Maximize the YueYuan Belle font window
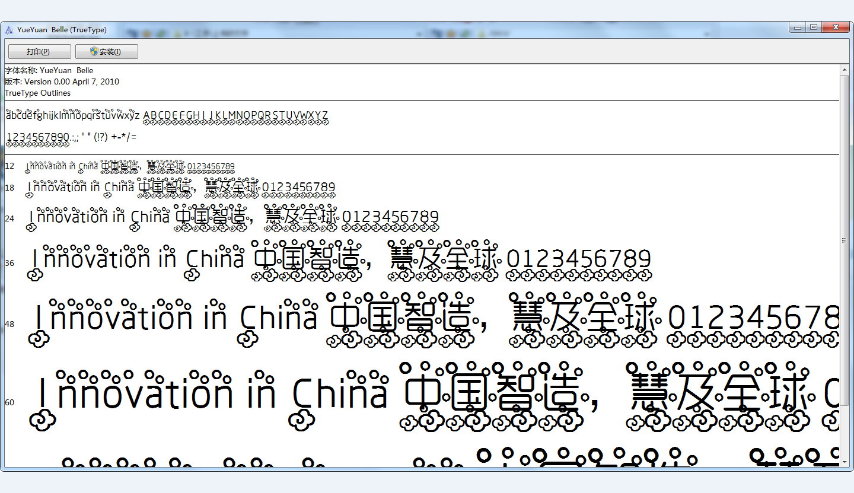This screenshot has height=493, width=854. tap(814, 27)
